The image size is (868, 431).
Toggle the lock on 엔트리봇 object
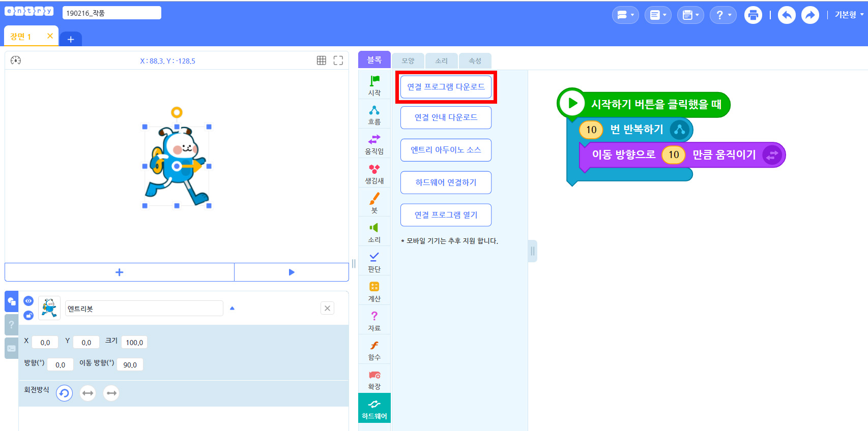coord(28,315)
